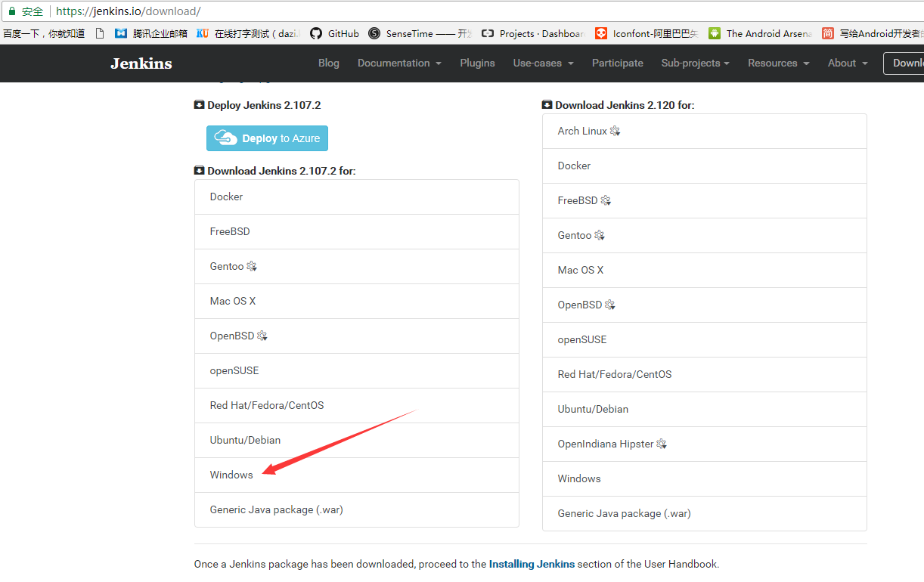Open the Android developer article bookmark
This screenshot has height=582, width=924.
[873, 33]
